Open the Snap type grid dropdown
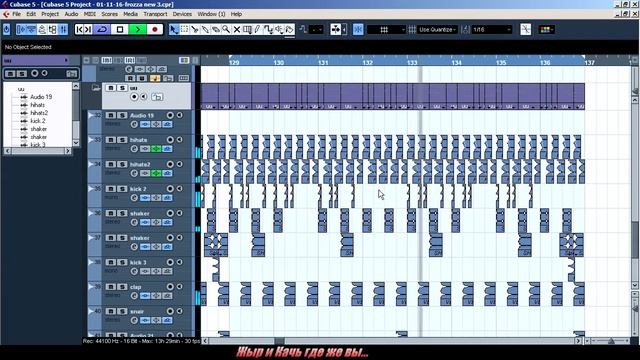The width and height of the screenshot is (640, 360). coord(386,29)
